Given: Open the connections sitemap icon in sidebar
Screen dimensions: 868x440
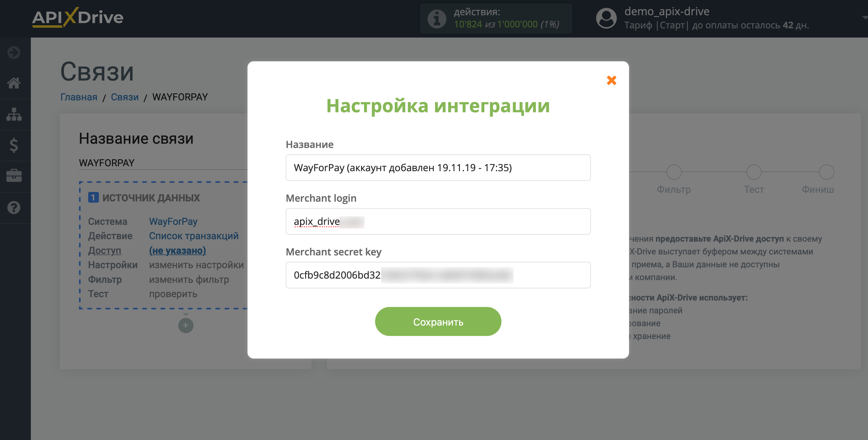Looking at the screenshot, I should coord(14,114).
